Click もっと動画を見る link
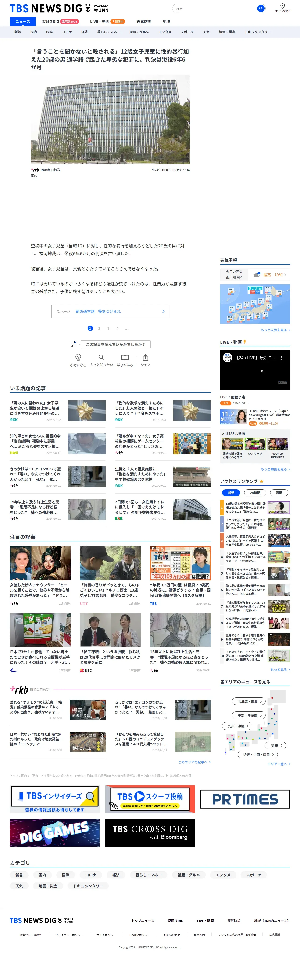 (275, 469)
